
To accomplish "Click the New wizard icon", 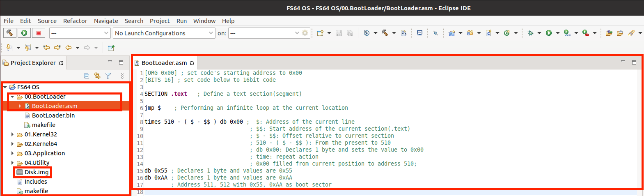I will pyautogui.click(x=320, y=33).
